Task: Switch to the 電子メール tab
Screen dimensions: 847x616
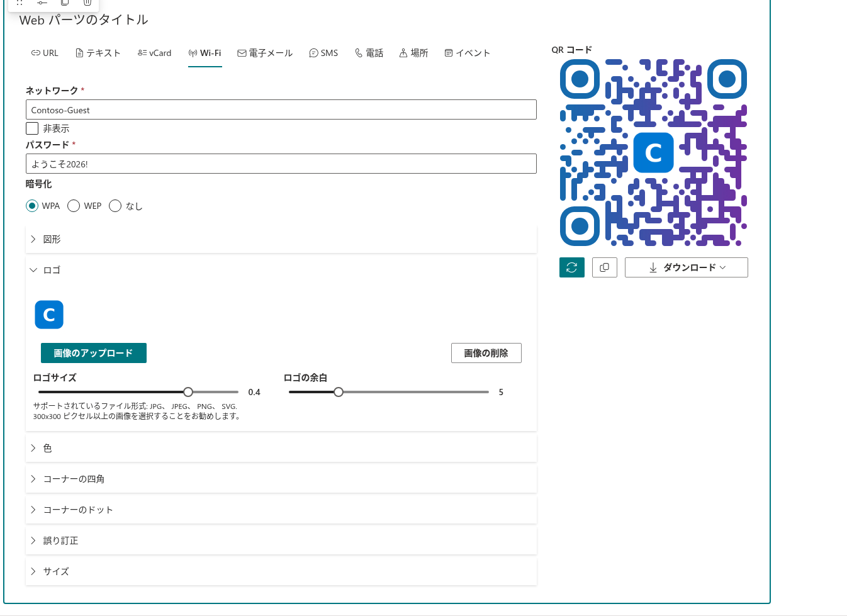Action: (265, 53)
